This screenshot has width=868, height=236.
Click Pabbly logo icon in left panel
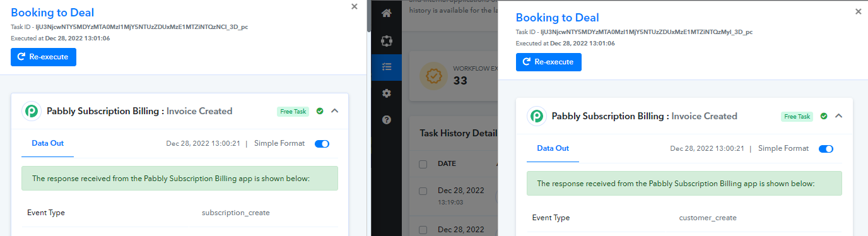point(31,111)
